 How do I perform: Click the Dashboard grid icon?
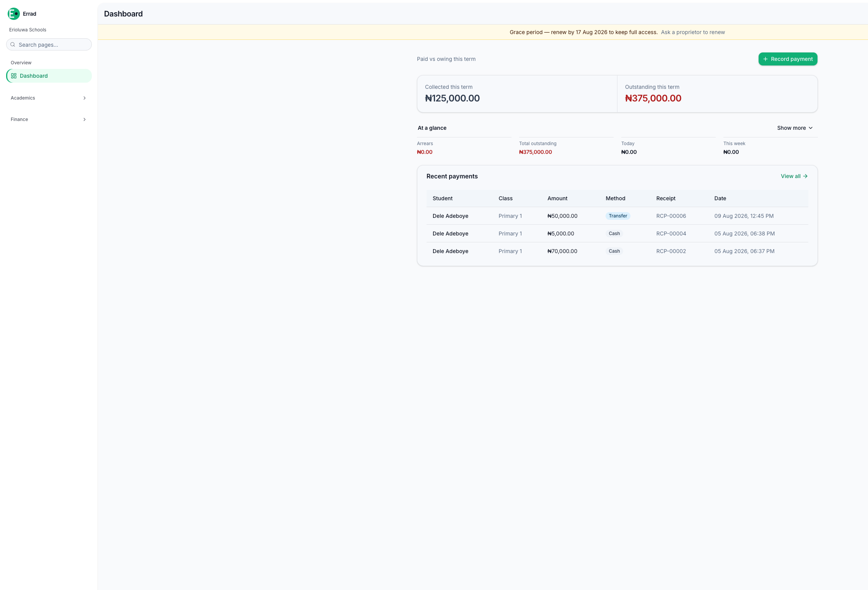14,76
